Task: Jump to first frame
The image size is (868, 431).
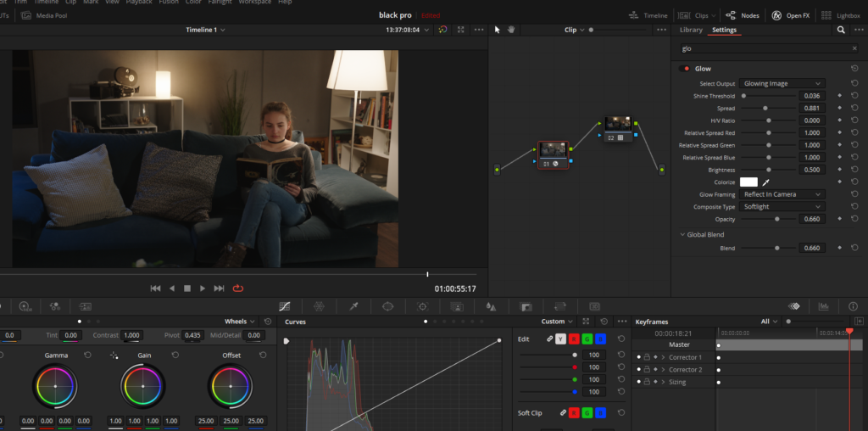Action: pos(156,288)
